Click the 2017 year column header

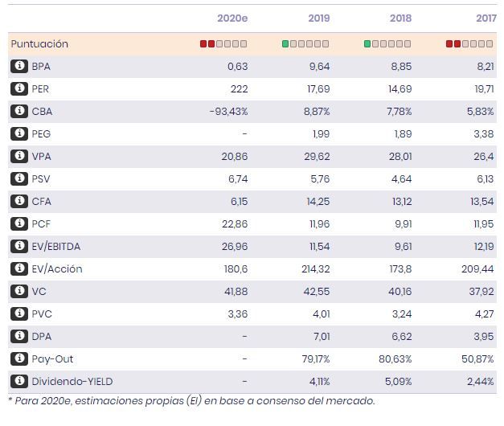coord(486,18)
